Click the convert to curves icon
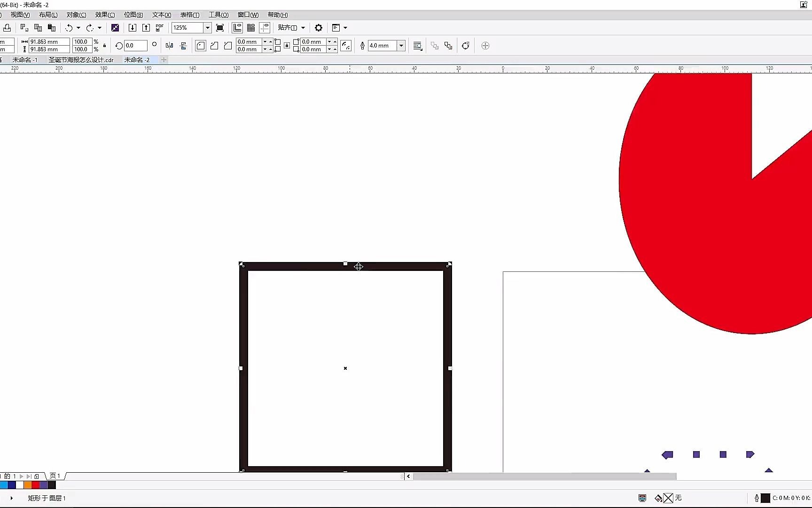Screen dimensions: 812x508 pyautogui.click(x=466, y=46)
